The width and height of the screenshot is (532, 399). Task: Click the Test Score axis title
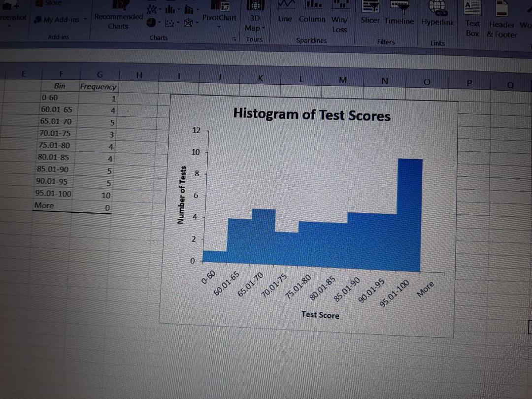tap(320, 315)
